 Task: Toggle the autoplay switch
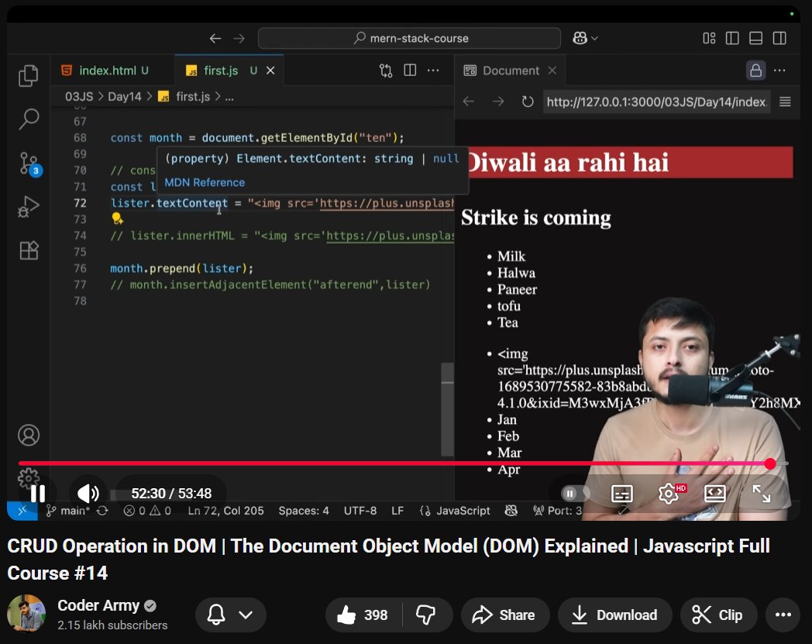(574, 494)
